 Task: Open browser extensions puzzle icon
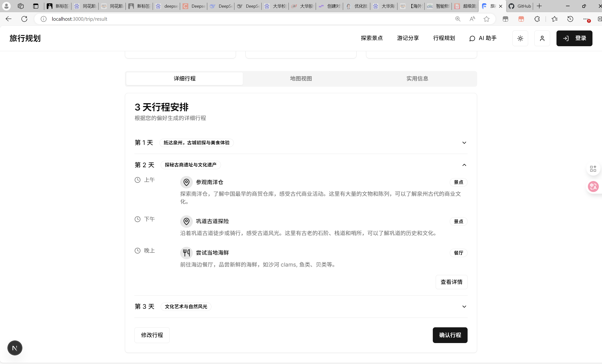click(x=537, y=19)
